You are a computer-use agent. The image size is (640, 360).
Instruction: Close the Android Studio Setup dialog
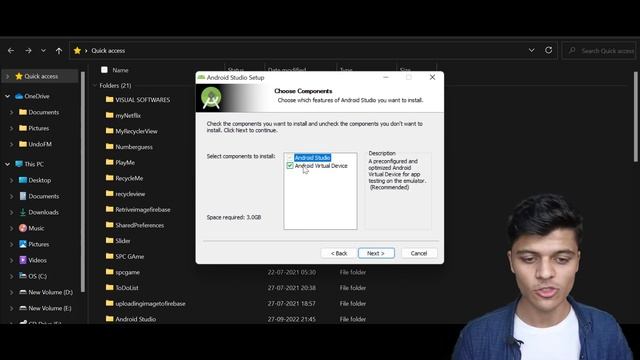click(432, 77)
